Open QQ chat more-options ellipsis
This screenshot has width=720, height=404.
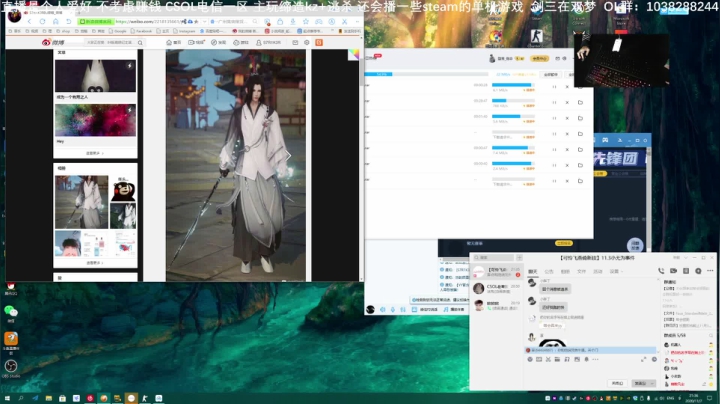[710, 271]
